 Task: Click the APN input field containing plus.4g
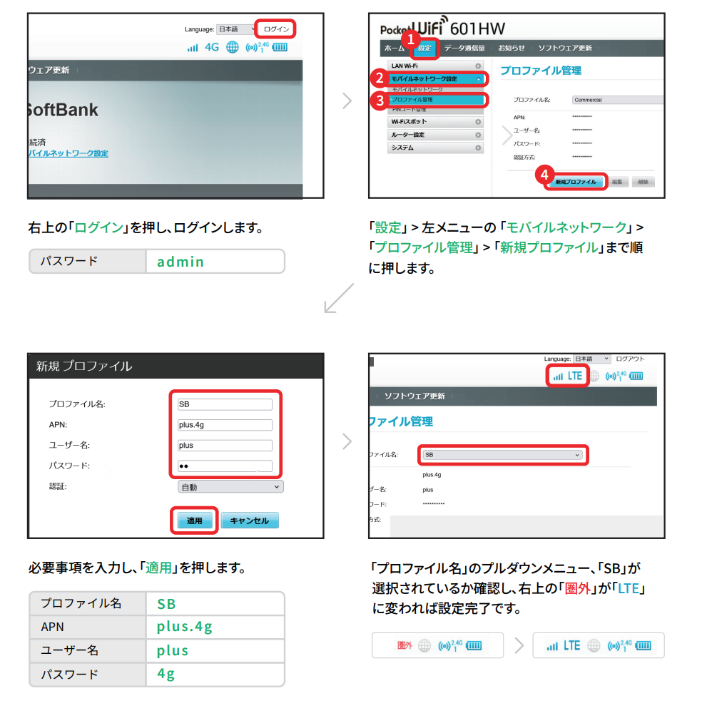coord(225,425)
